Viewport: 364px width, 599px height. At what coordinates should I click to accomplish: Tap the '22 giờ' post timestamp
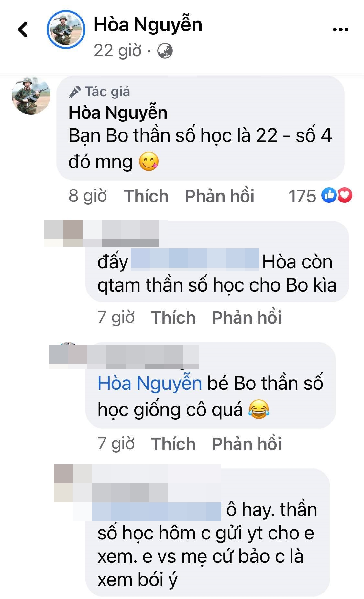[118, 51]
